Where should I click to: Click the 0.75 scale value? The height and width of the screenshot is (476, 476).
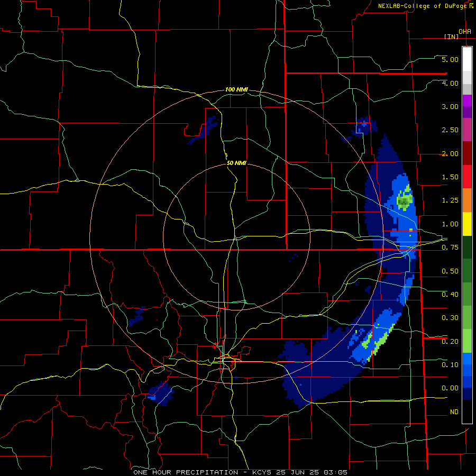450,248
